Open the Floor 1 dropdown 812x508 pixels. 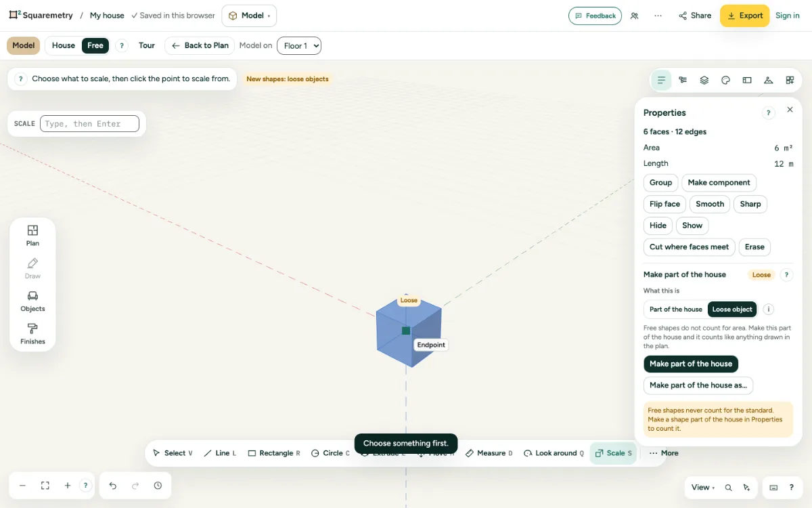[299, 46]
